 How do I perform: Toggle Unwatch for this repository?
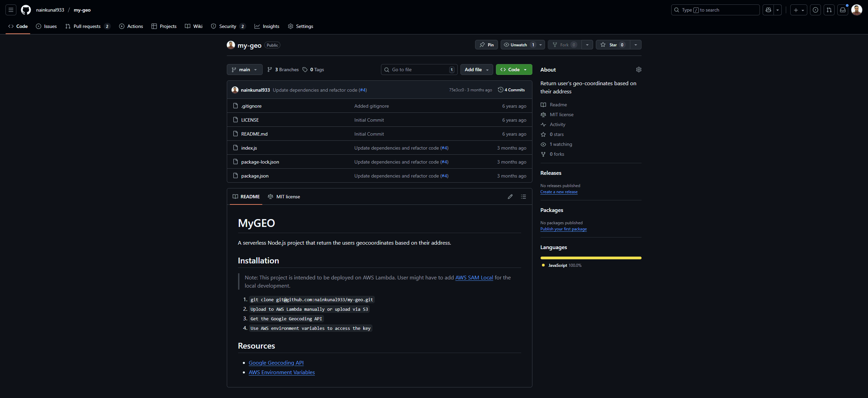click(518, 45)
